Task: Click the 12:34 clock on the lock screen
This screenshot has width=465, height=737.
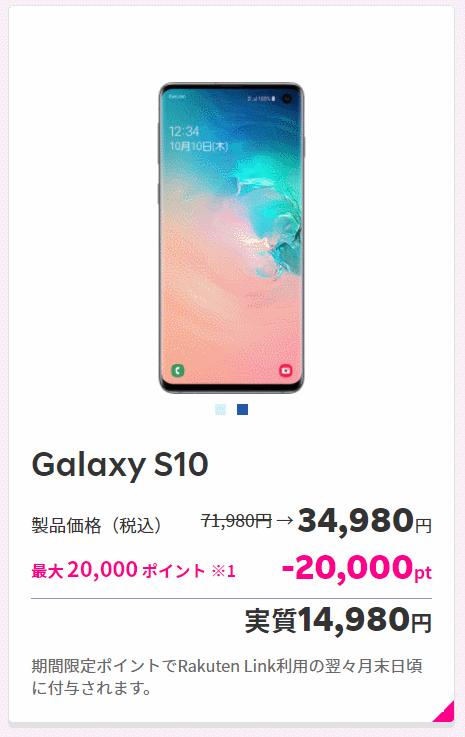Action: (184, 131)
